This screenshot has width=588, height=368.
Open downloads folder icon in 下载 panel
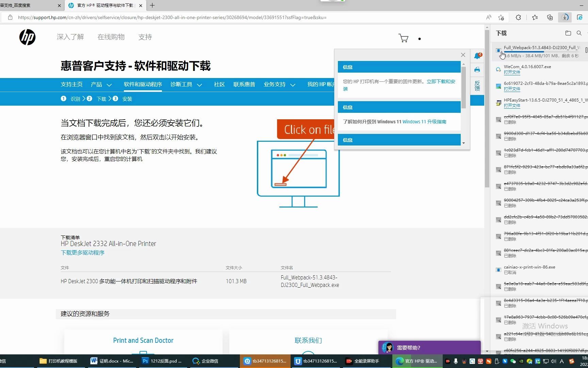(568, 33)
